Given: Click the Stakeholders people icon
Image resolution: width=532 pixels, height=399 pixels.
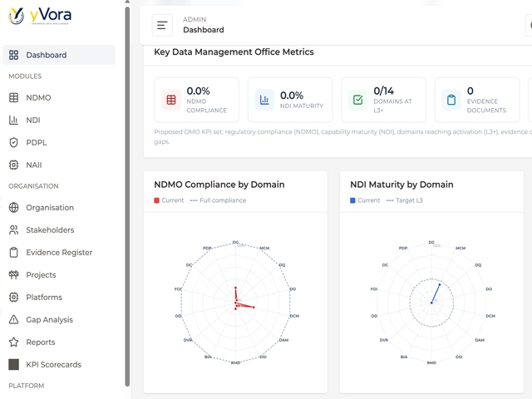Looking at the screenshot, I should tap(13, 230).
